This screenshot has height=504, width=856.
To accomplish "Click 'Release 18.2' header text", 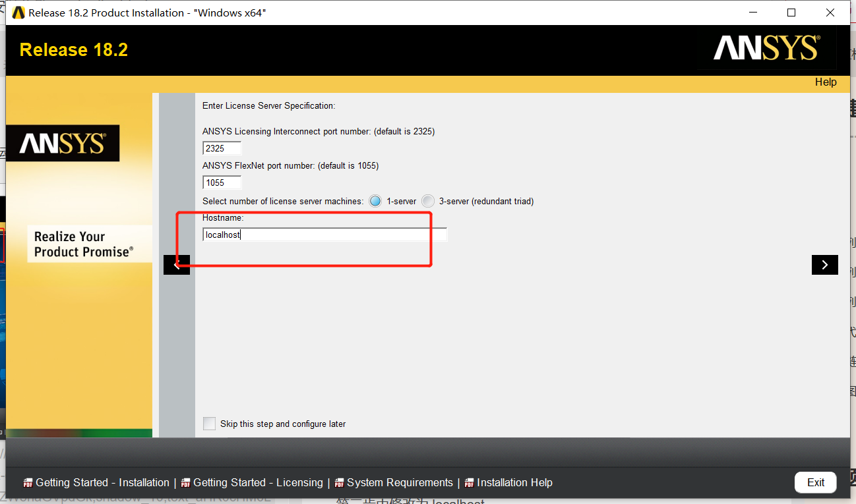I will [x=74, y=50].
